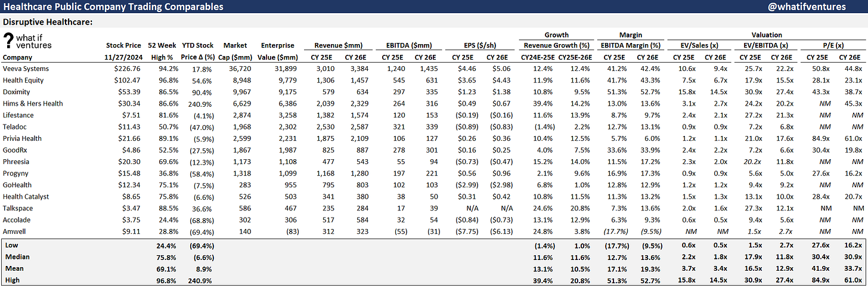The width and height of the screenshot is (868, 288).
Task: Select the GoodRx company name
Action: pos(15,150)
